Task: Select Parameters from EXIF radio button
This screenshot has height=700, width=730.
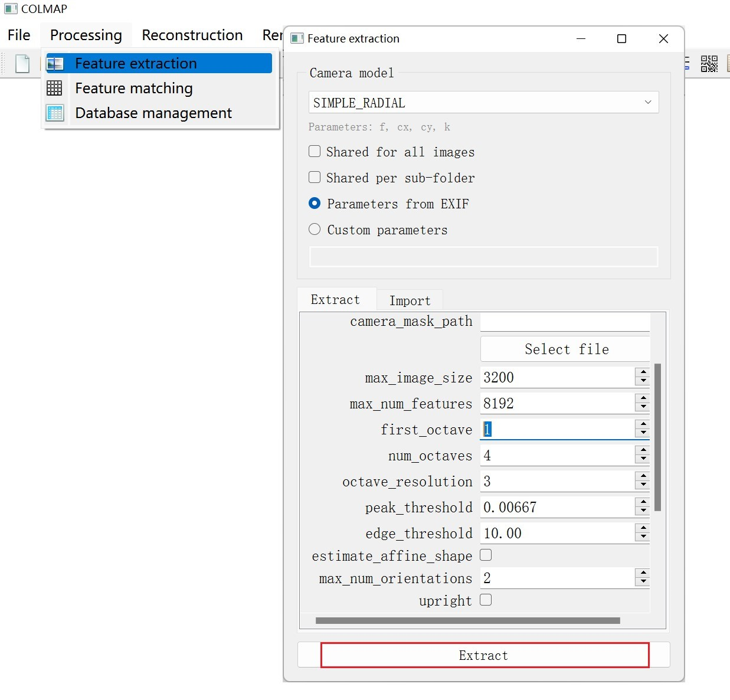Action: (315, 203)
